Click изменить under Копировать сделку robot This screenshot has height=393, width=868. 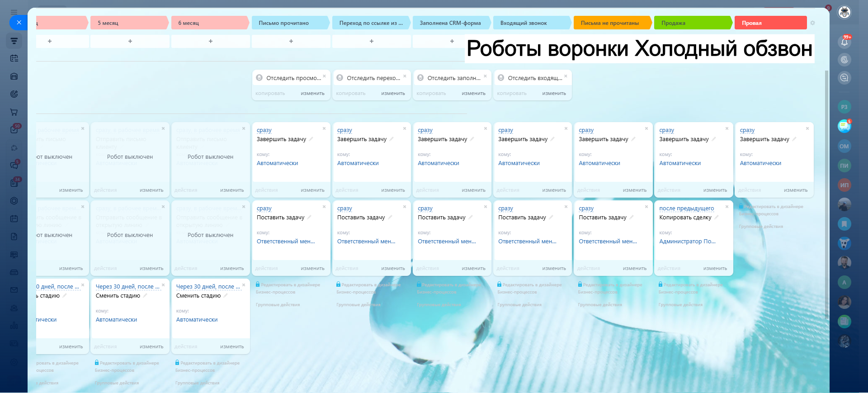(x=715, y=269)
